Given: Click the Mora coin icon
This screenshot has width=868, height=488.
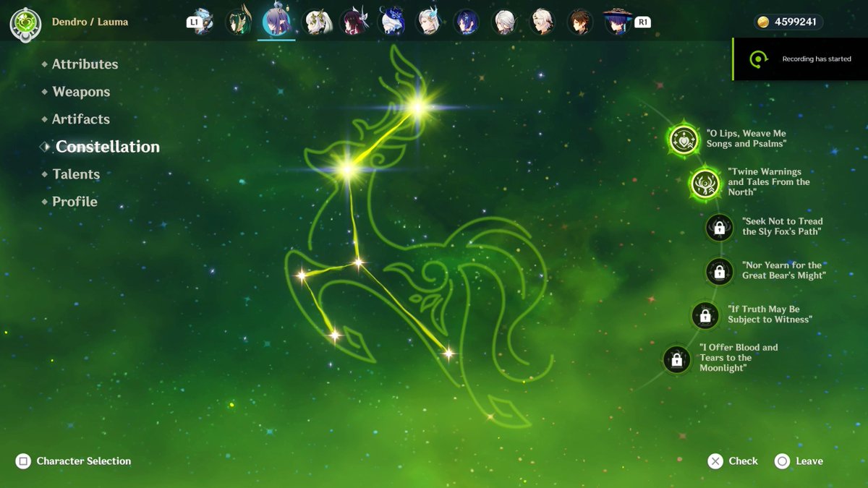Looking at the screenshot, I should click(x=763, y=22).
